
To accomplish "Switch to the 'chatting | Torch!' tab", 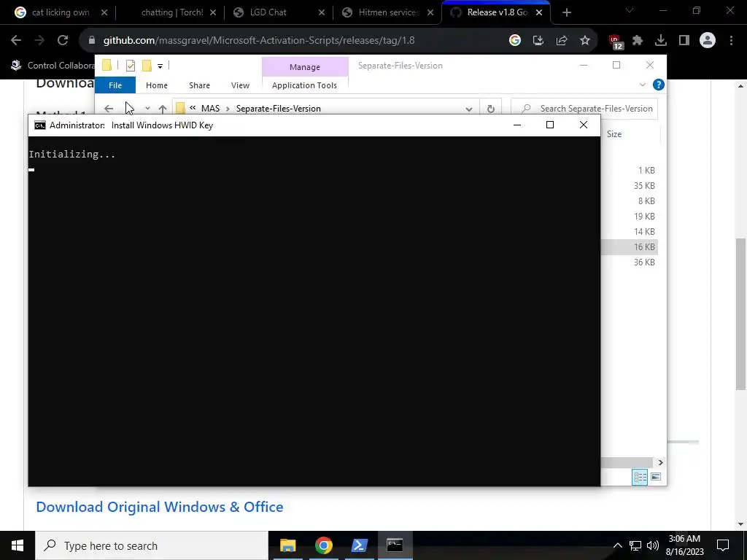I will coord(172,13).
